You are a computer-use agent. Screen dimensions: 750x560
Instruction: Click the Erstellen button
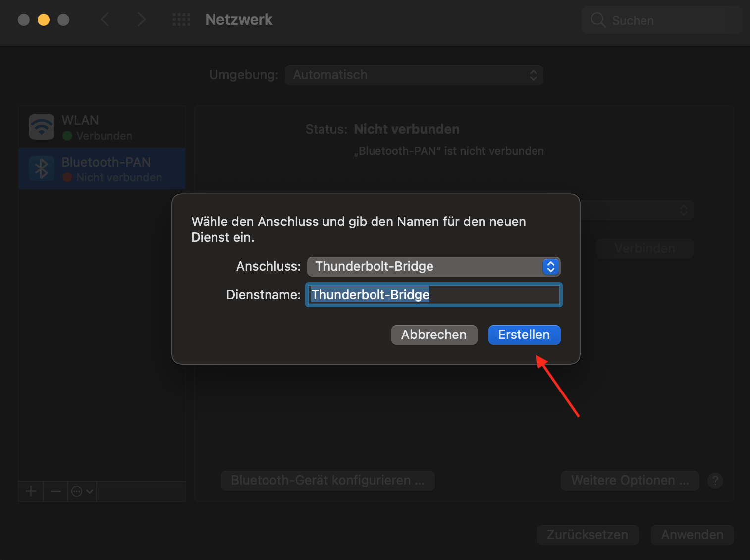[524, 335]
